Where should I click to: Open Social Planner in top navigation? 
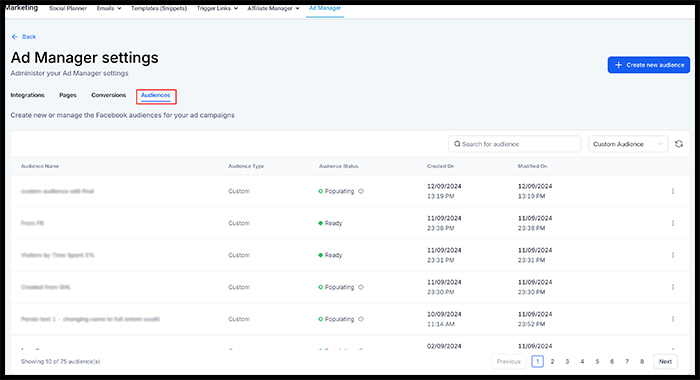(68, 8)
